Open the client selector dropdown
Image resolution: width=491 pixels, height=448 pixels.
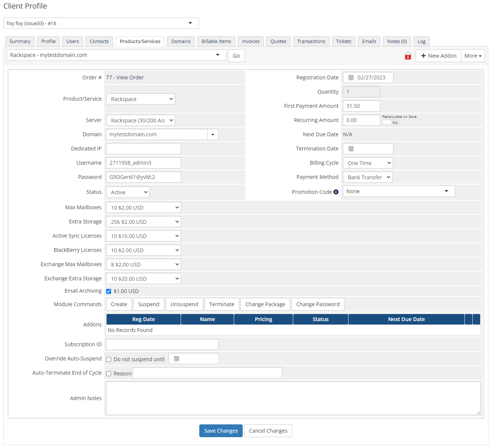(x=101, y=23)
